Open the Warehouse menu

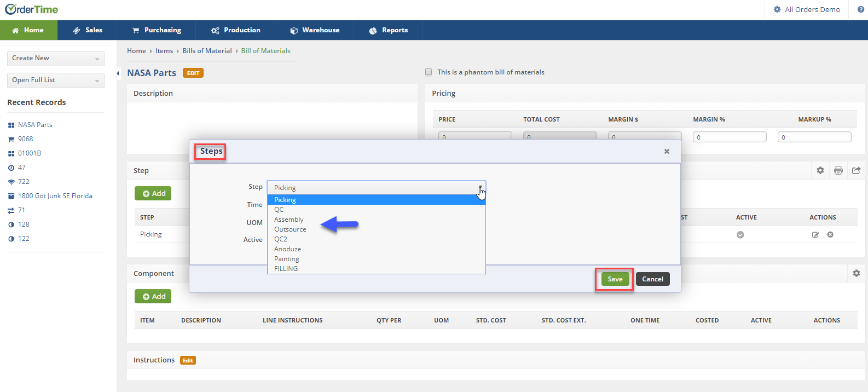[x=315, y=30]
